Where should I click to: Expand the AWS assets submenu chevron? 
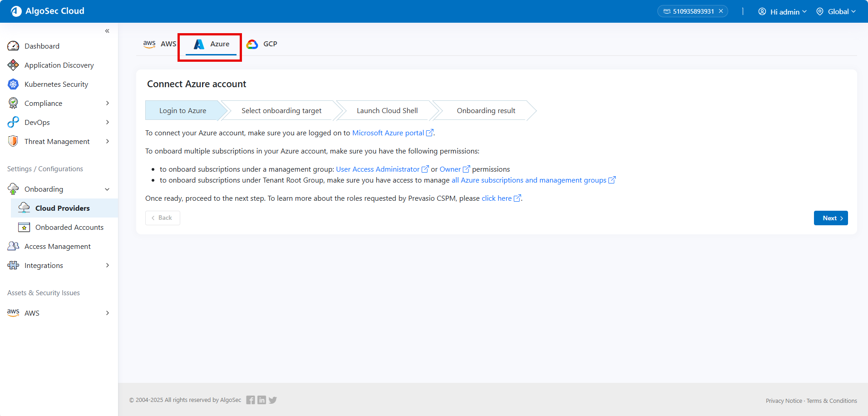click(x=108, y=313)
